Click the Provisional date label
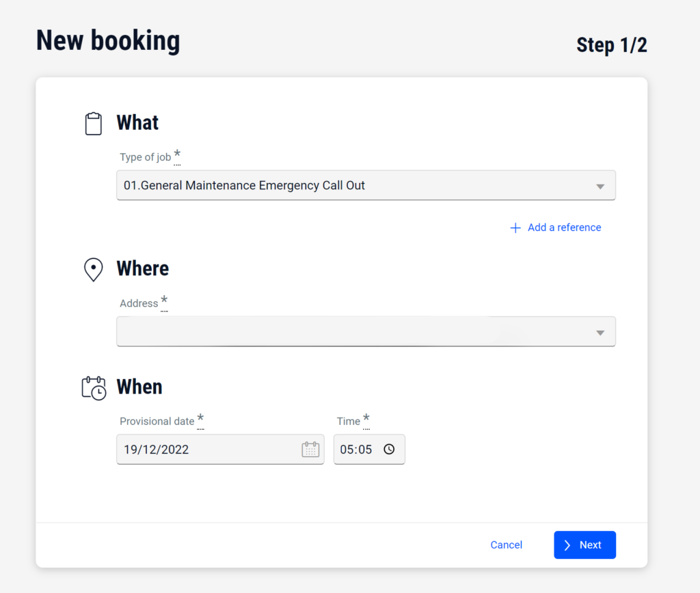Viewport: 700px width, 593px height. [157, 422]
